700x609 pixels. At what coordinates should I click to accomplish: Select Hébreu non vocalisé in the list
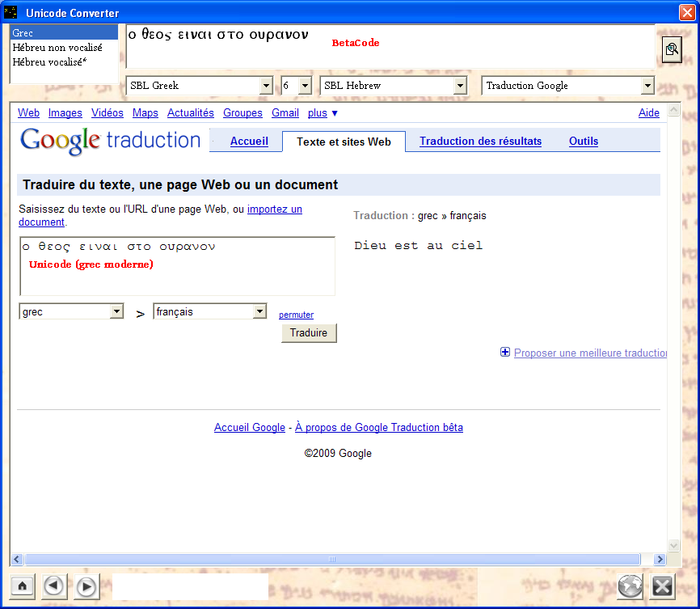(x=64, y=48)
